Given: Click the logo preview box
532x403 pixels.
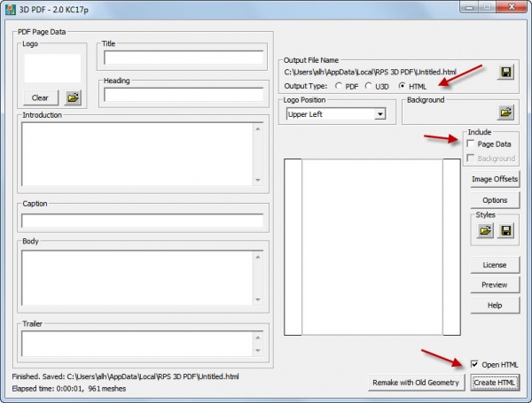Looking at the screenshot, I should 52,68.
